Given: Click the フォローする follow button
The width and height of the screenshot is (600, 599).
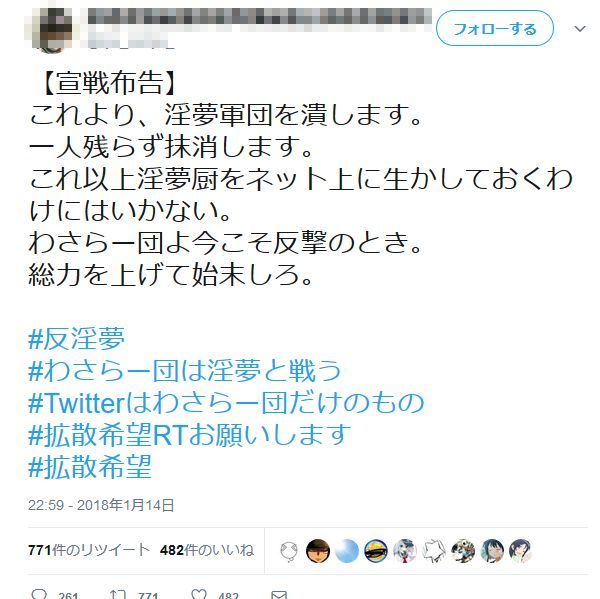Looking at the screenshot, I should [495, 28].
